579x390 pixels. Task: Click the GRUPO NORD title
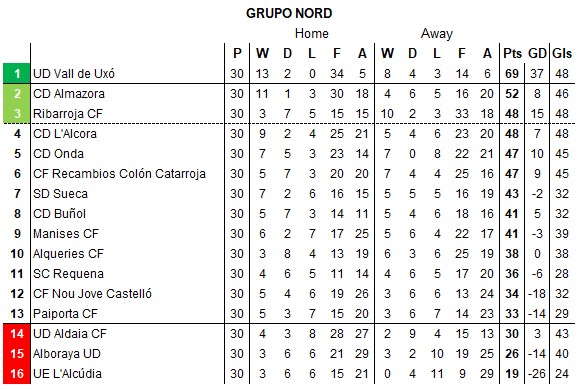[x=289, y=13]
